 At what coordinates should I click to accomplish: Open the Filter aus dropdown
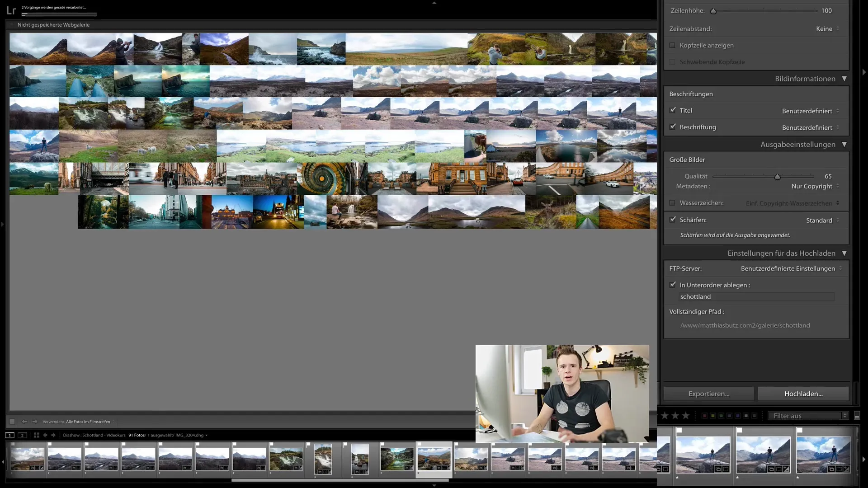coord(808,416)
